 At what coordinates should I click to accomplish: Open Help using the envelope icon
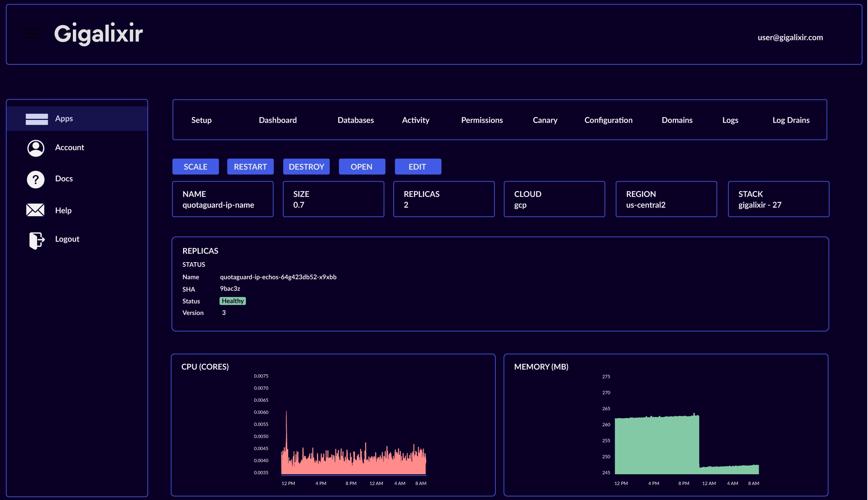click(x=35, y=210)
